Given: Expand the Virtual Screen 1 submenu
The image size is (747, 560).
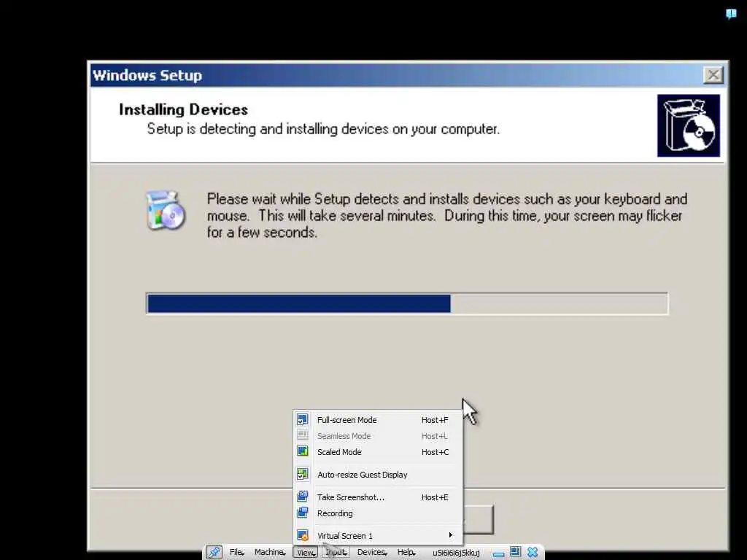Looking at the screenshot, I should pyautogui.click(x=378, y=536).
